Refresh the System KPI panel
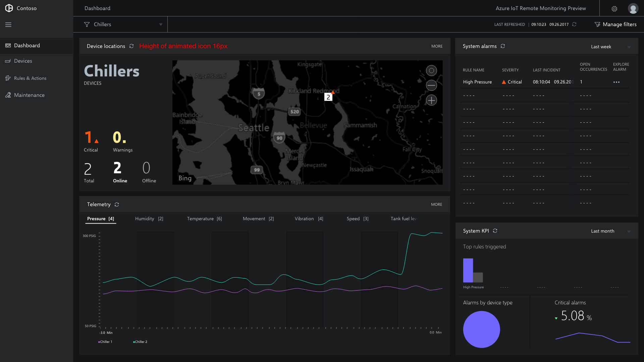The image size is (644, 362). 495,231
